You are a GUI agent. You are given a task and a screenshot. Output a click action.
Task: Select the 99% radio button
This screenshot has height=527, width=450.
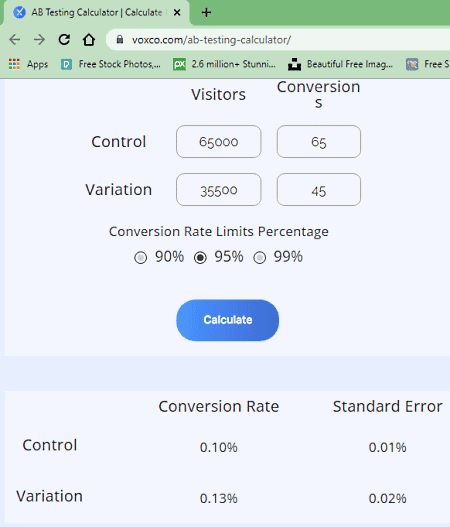(259, 258)
